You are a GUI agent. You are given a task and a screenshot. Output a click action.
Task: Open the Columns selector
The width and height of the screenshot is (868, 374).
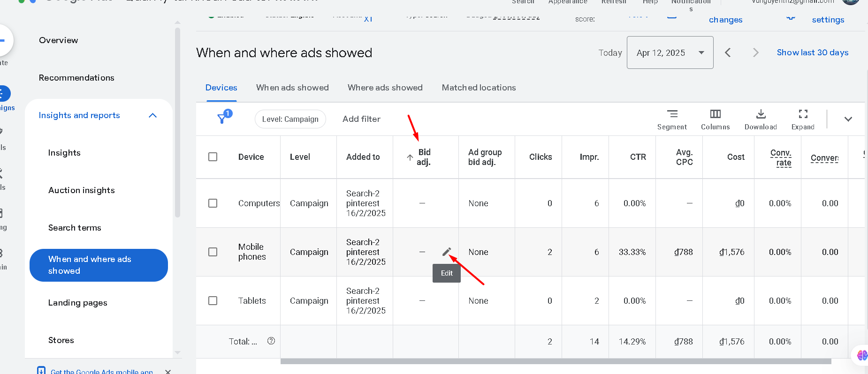coord(715,120)
